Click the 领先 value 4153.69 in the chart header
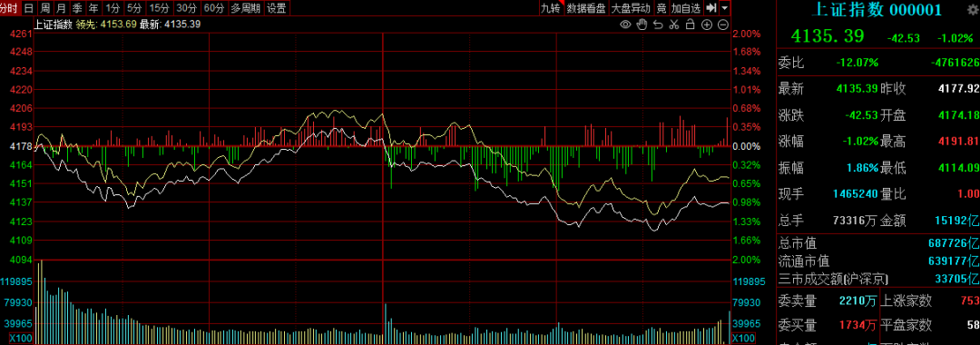The image size is (980, 345). 118,25
